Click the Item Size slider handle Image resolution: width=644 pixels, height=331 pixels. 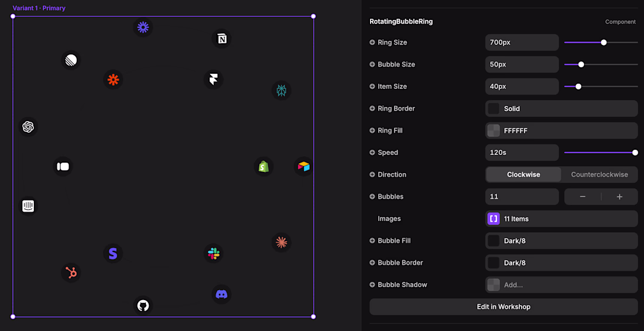click(x=578, y=87)
